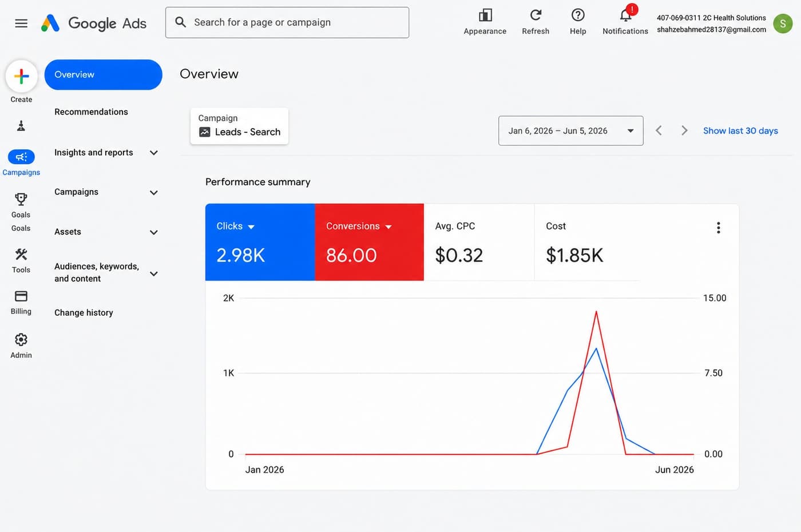Image resolution: width=801 pixels, height=532 pixels.
Task: Select the Leads - Search campaign chip
Action: point(239,126)
